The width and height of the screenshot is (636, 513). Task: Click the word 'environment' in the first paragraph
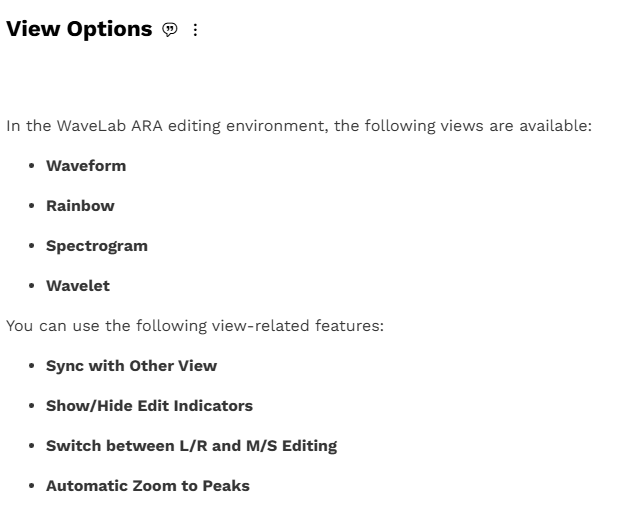[x=276, y=126]
